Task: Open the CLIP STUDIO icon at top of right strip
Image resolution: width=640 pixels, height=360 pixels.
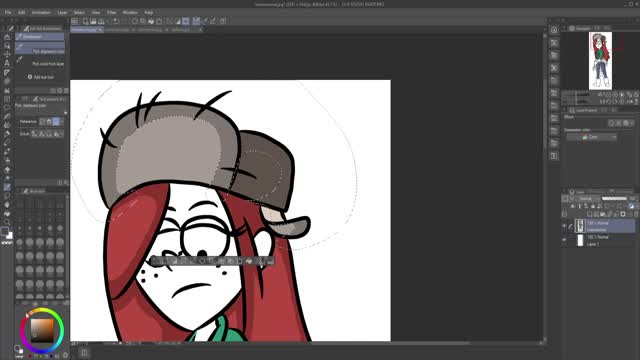Action: coord(554,30)
